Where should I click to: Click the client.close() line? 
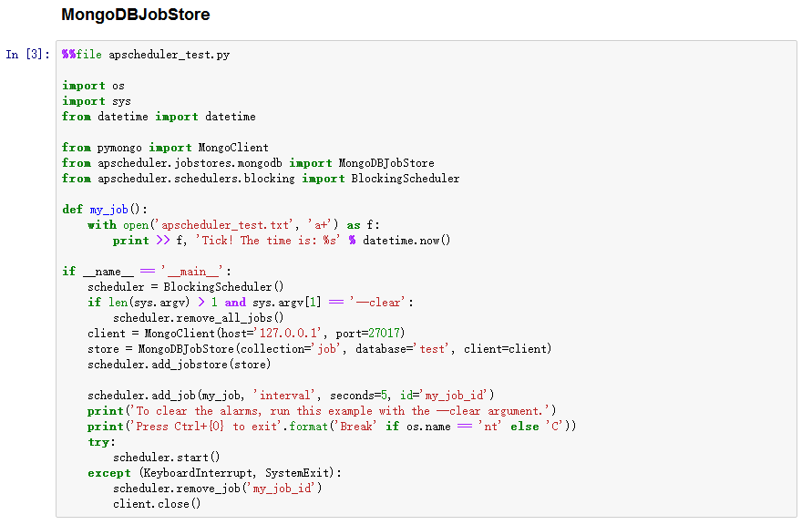coord(157,504)
